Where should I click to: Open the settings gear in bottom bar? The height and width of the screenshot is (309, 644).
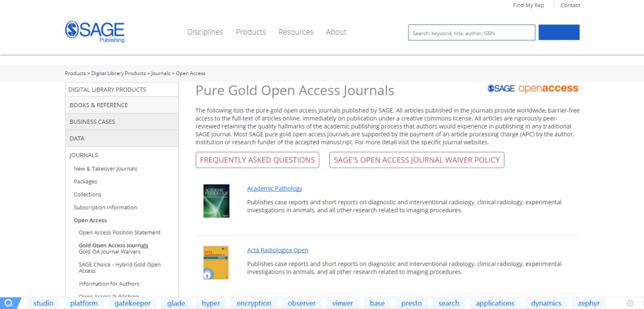click(630, 303)
